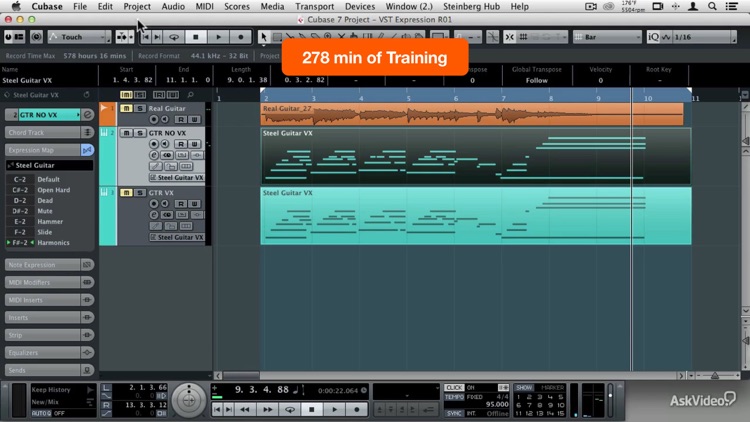Image resolution: width=750 pixels, height=422 pixels.
Task: Click transport bar Rewind button
Action: [245, 410]
